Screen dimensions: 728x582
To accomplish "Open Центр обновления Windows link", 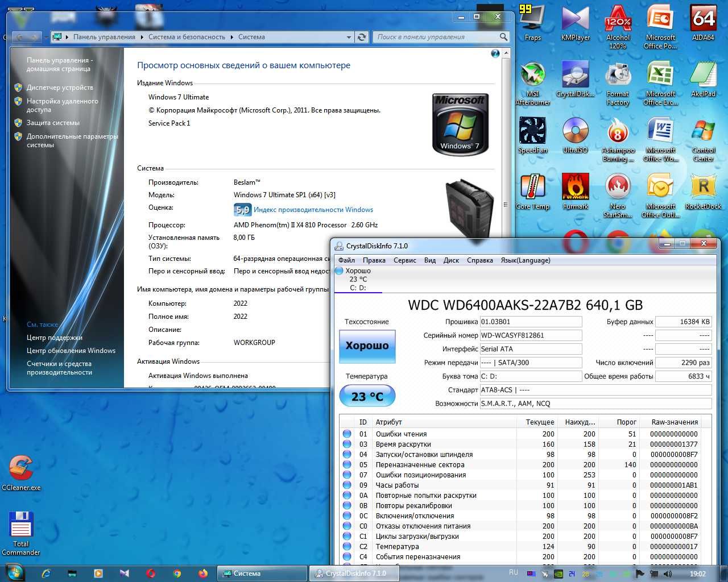I will coord(71,351).
